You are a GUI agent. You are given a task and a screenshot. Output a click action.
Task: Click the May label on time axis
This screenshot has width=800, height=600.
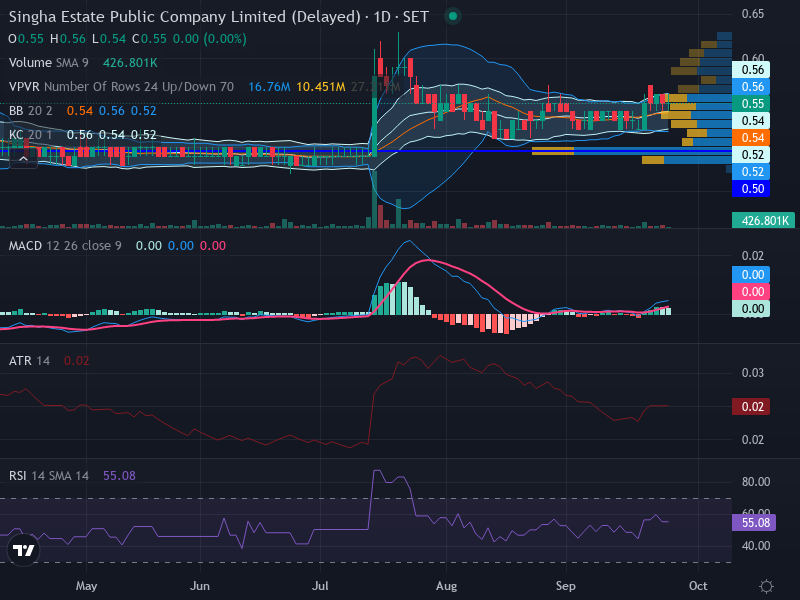86,586
